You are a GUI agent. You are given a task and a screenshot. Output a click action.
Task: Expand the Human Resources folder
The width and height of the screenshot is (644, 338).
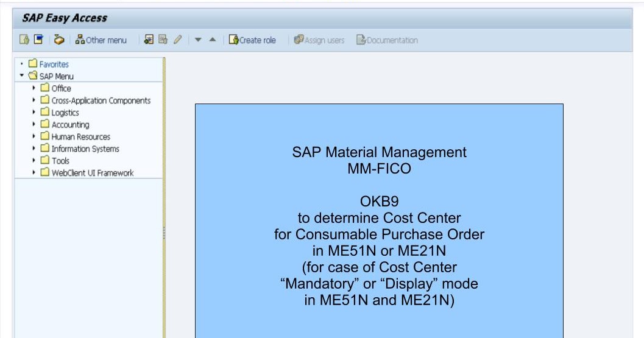coord(34,136)
